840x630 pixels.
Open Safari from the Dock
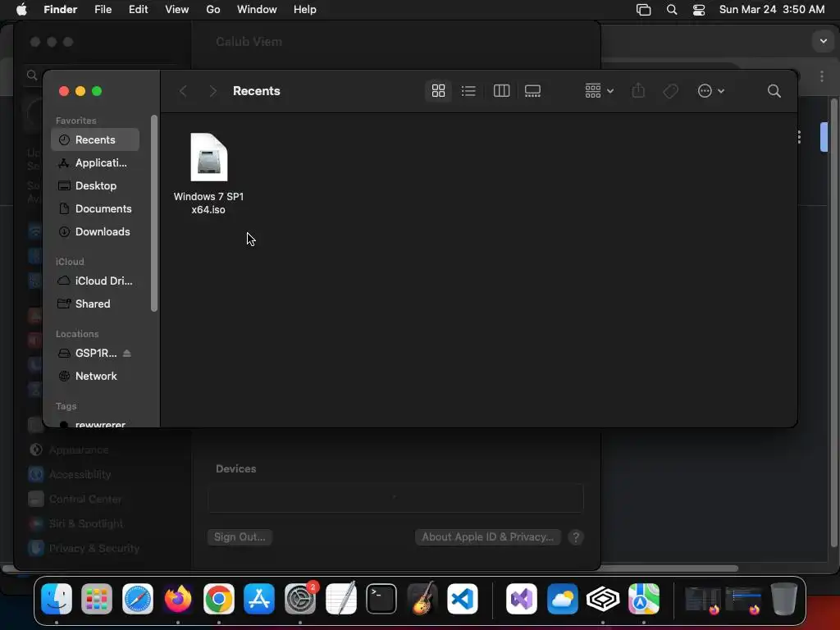[138, 599]
